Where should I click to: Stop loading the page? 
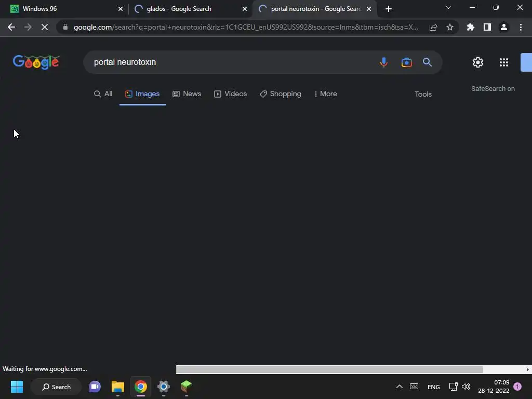click(x=45, y=27)
